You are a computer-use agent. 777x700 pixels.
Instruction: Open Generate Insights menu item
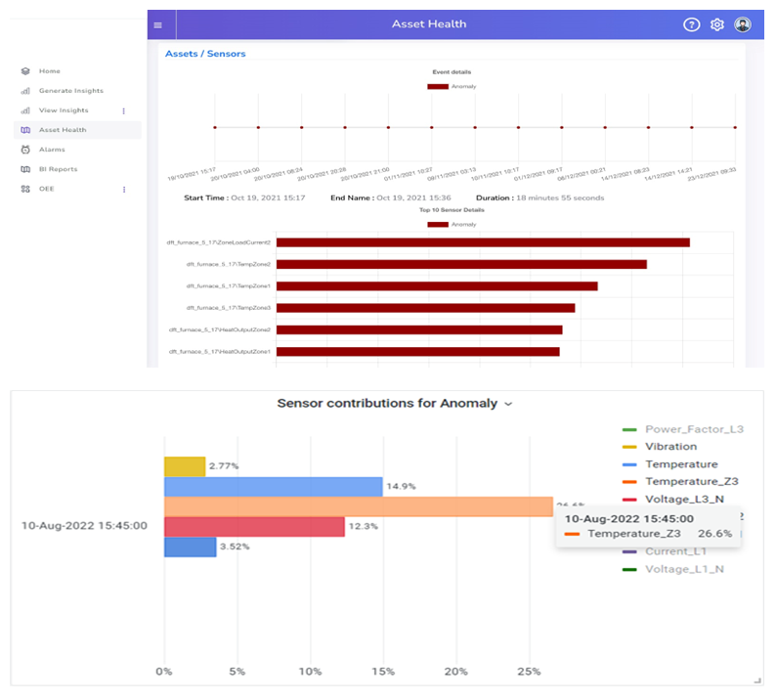pos(70,91)
